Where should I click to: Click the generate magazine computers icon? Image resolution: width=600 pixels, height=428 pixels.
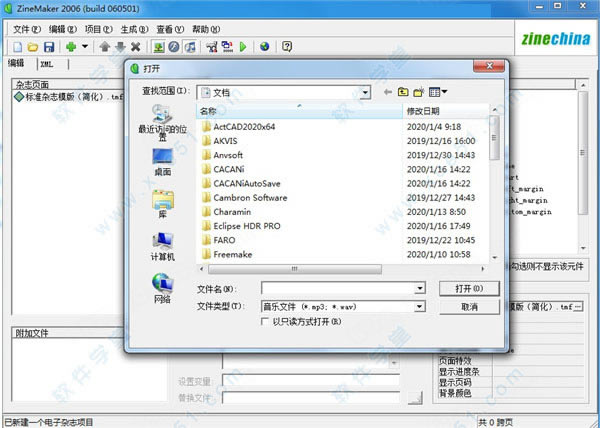[227, 47]
